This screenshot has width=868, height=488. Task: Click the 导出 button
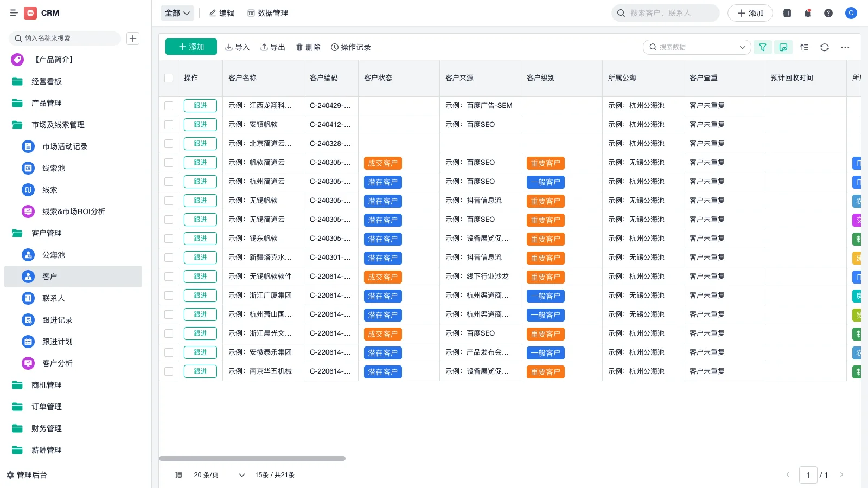(273, 47)
